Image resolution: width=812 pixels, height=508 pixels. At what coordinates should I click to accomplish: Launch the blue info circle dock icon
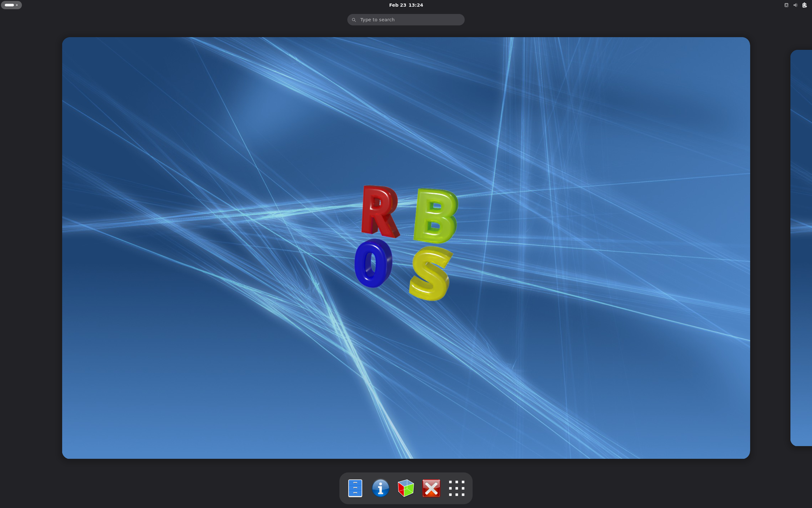381,488
